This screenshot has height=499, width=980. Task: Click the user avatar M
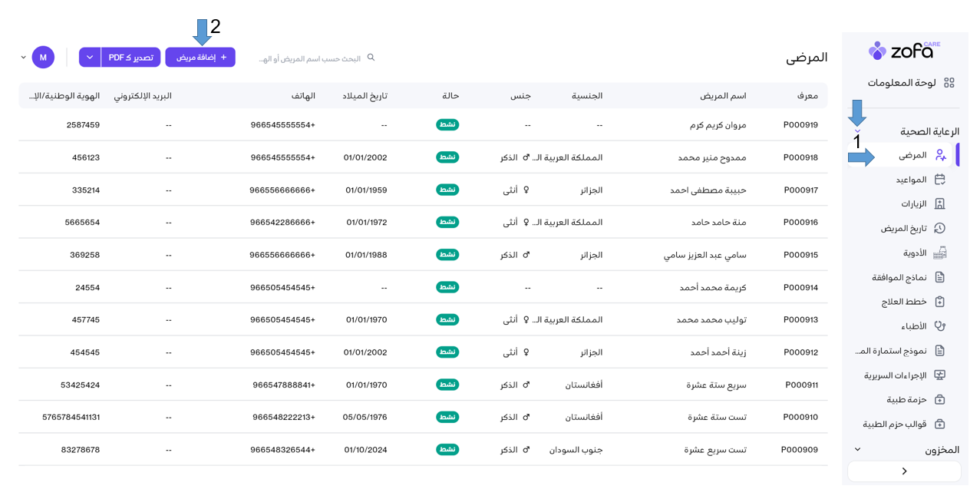click(43, 58)
